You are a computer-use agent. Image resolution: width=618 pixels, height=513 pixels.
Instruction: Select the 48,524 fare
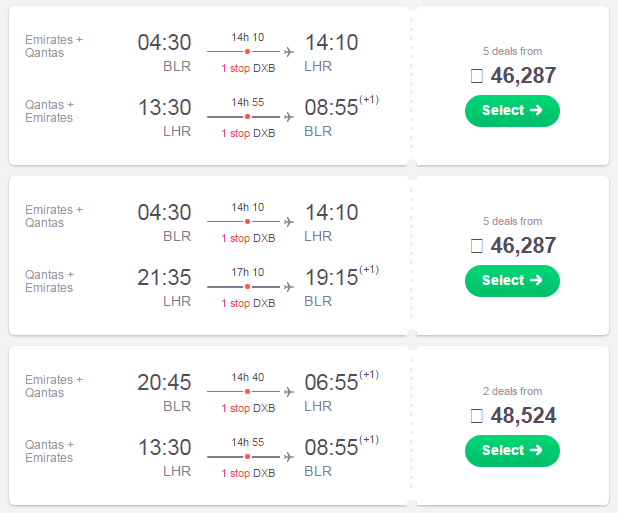512,451
